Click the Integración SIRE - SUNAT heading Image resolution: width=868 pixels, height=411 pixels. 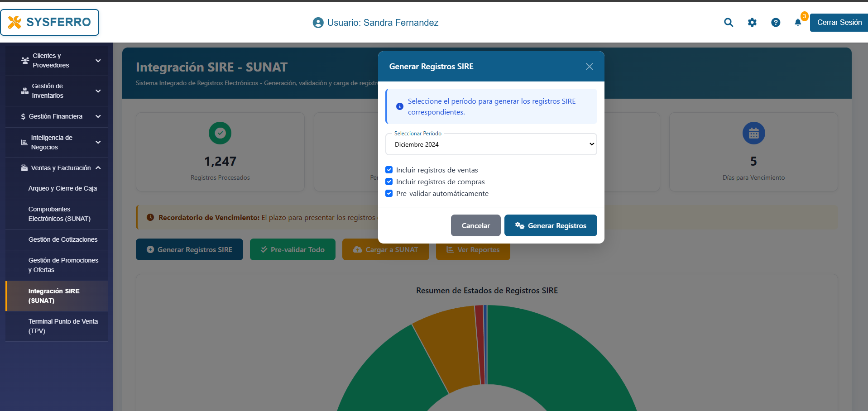(x=211, y=67)
